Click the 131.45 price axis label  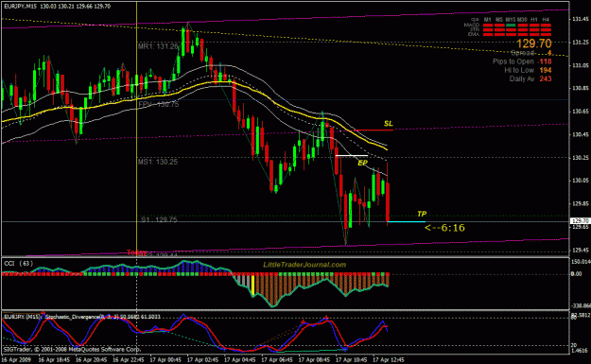[581, 19]
